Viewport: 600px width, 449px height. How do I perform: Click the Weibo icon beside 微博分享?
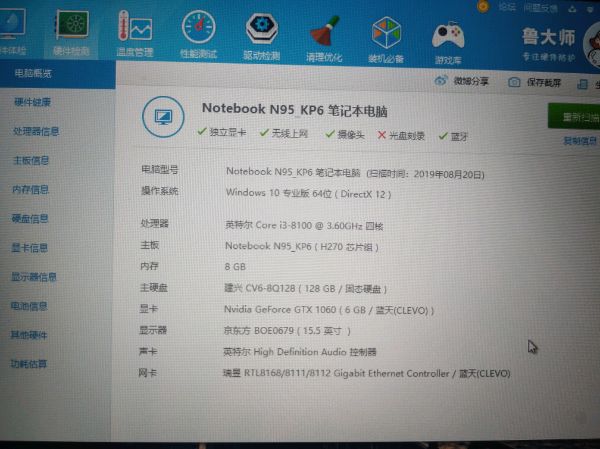point(441,81)
